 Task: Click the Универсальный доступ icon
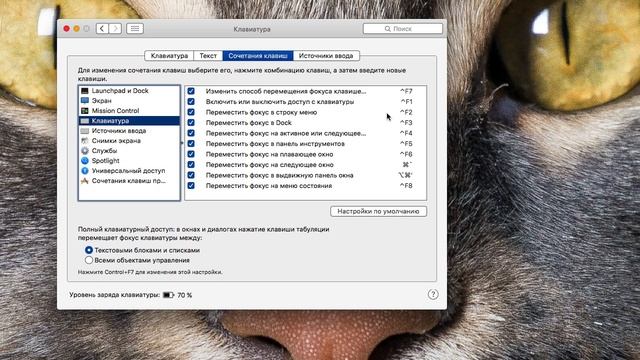[84, 171]
